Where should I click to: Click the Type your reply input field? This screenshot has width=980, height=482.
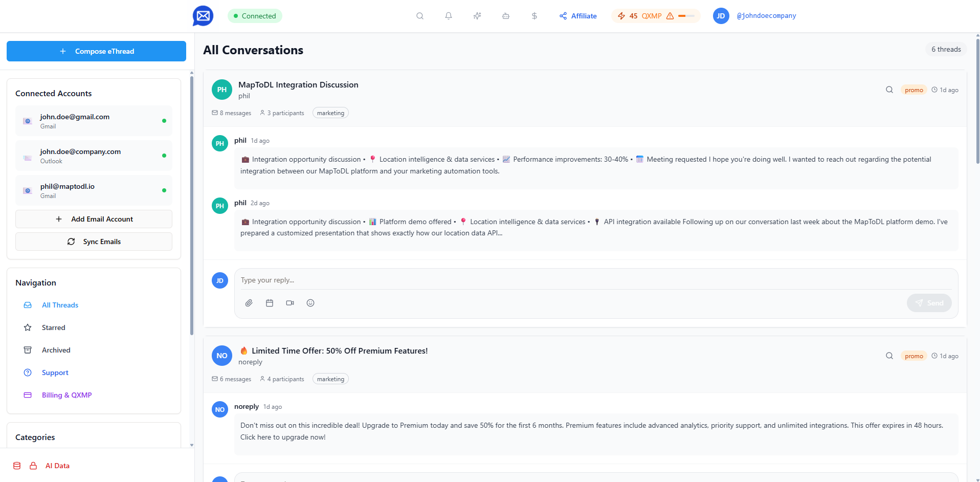point(596,280)
